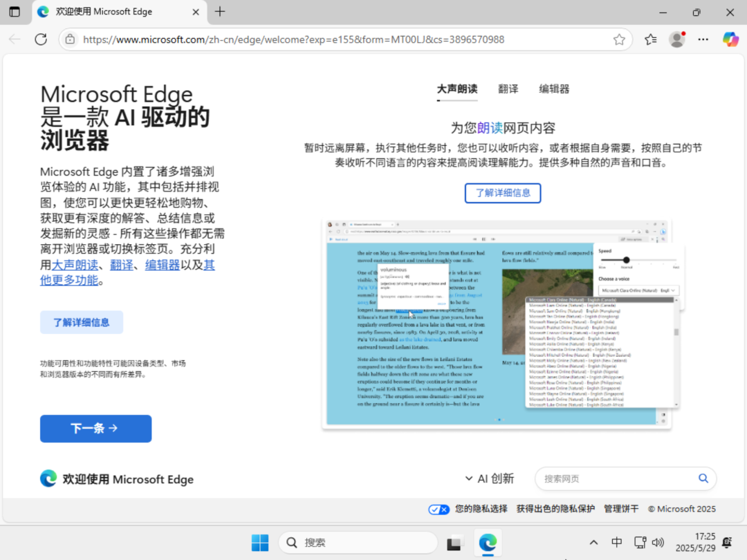Expand the AI 创新 dropdown
The image size is (747, 560).
[489, 478]
